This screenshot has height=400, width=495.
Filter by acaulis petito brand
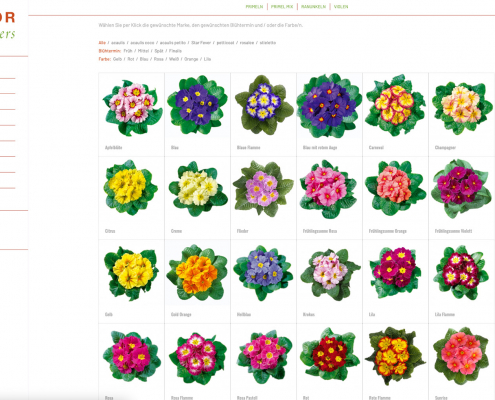[173, 43]
